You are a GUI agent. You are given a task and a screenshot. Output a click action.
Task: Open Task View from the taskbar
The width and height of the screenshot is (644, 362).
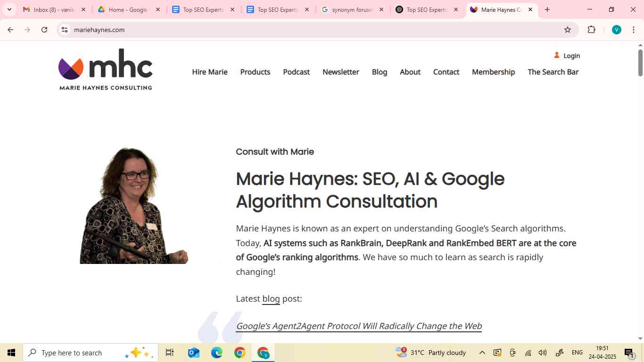pos(169,352)
